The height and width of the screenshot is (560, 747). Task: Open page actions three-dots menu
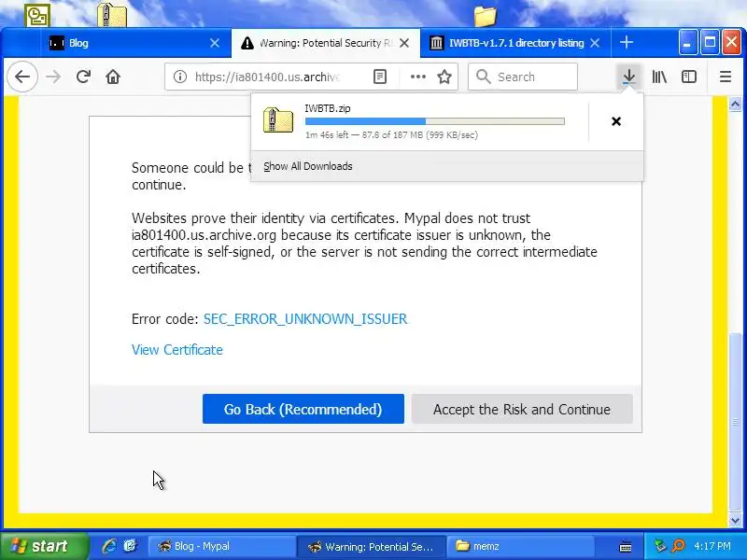click(417, 77)
